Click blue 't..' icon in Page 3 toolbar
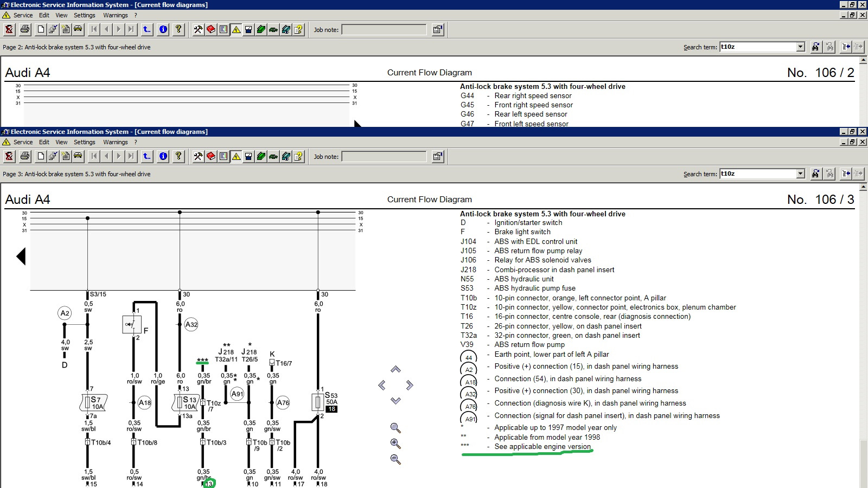 (147, 157)
